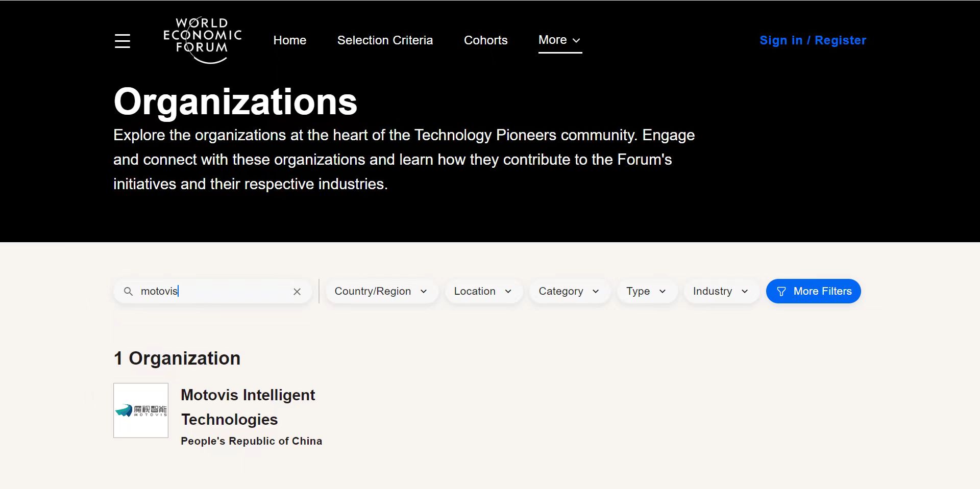Open Motovis Intelligent Technologies organization page

click(x=248, y=407)
